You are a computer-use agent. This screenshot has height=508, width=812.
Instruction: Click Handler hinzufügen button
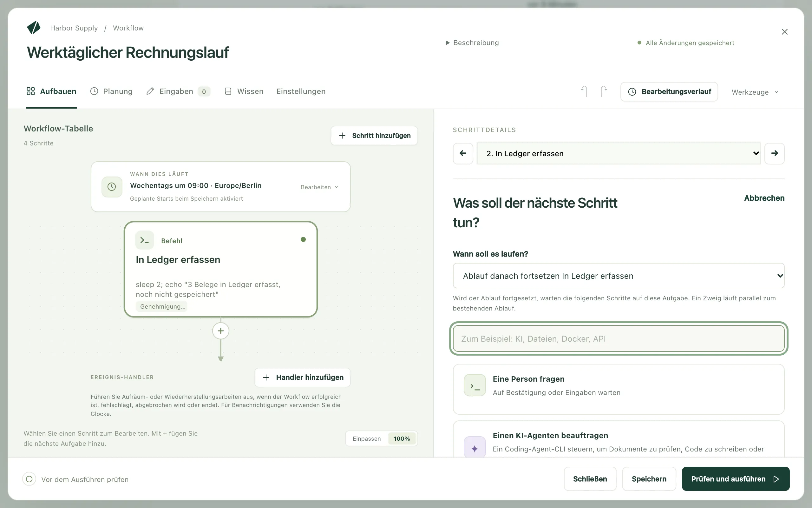pyautogui.click(x=303, y=377)
